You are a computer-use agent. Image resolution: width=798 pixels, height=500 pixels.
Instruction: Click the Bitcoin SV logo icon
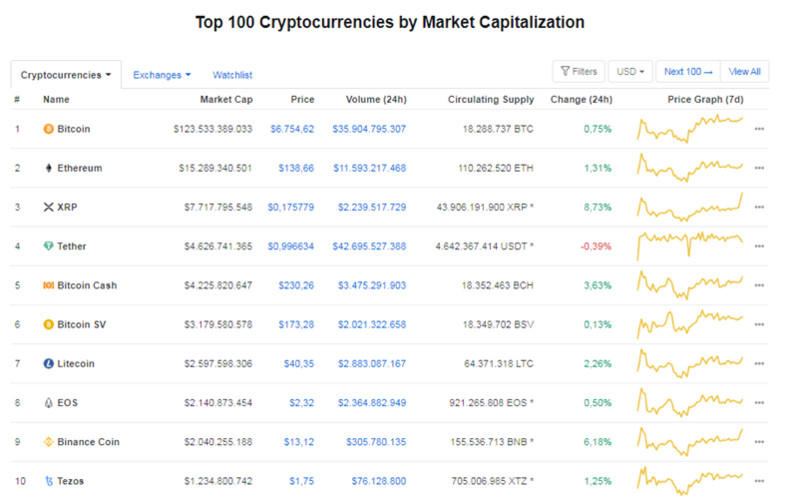tap(48, 324)
